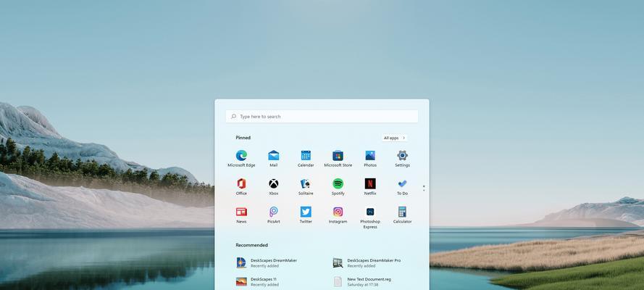The image size is (644, 290).
Task: Click the search magnifier icon
Action: click(x=233, y=116)
